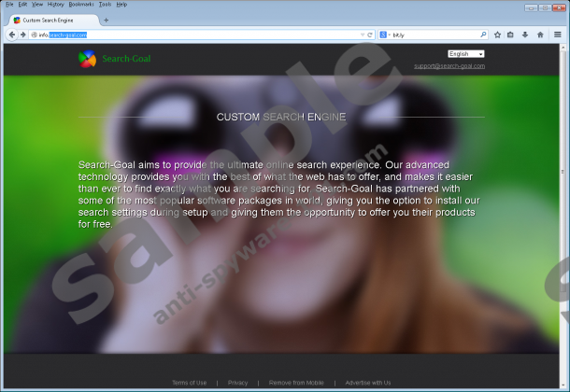Show bookmarks list icon in toolbar
The image size is (570, 392).
tap(511, 35)
